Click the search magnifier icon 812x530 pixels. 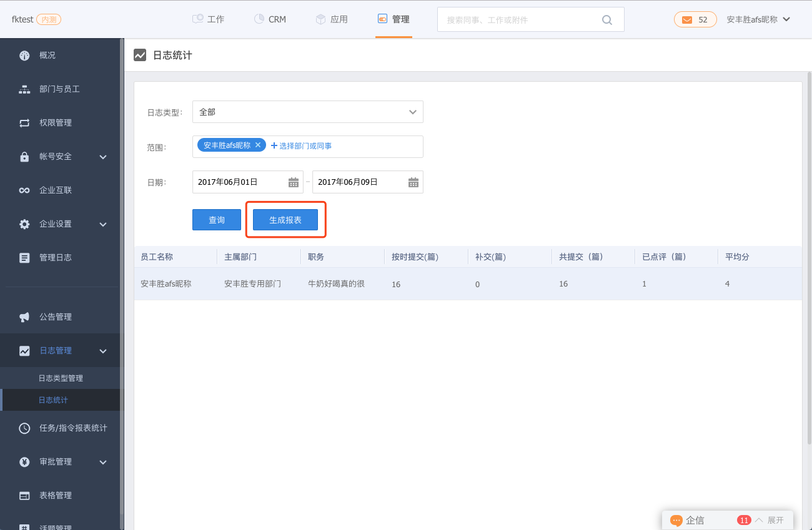607,20
